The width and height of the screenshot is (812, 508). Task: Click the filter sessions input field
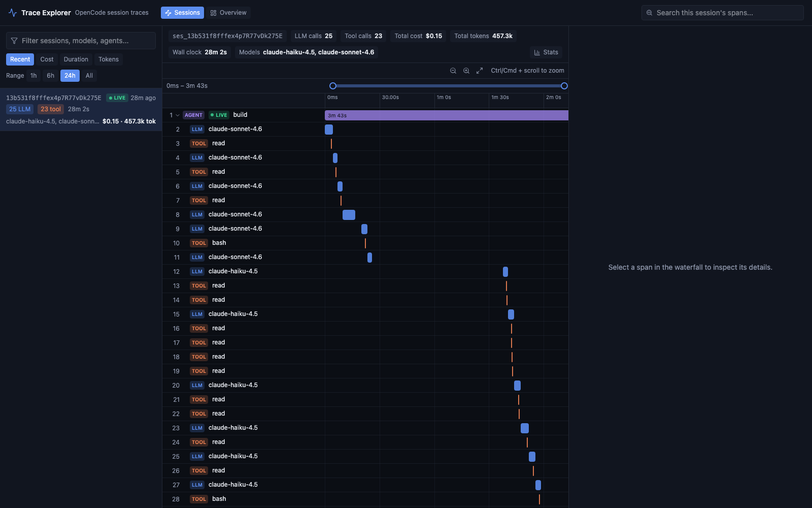click(x=81, y=41)
